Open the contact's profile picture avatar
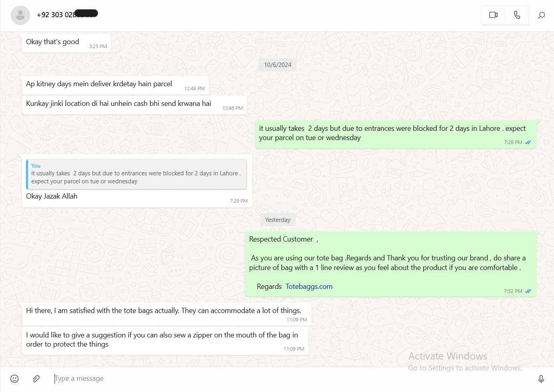This screenshot has height=392, width=554. pos(20,15)
